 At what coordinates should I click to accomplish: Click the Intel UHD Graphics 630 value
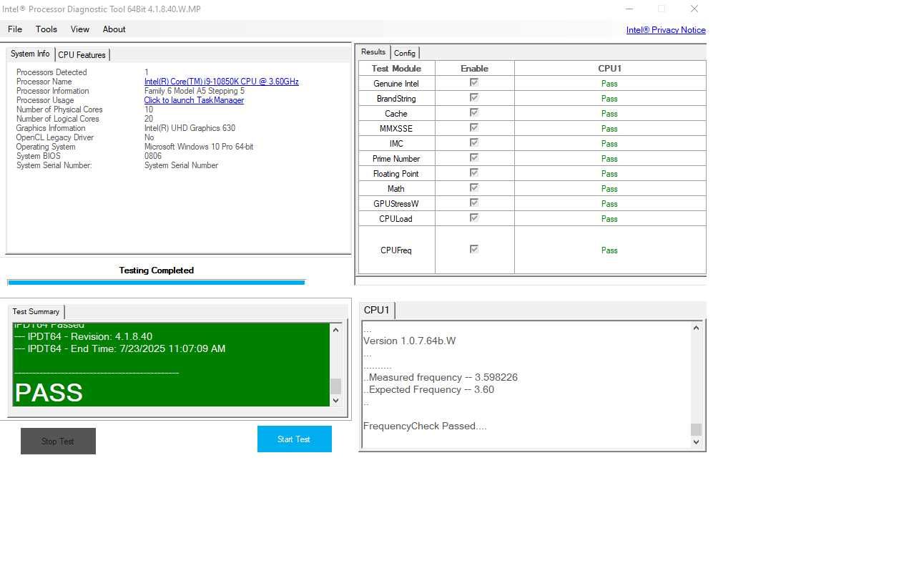(190, 128)
